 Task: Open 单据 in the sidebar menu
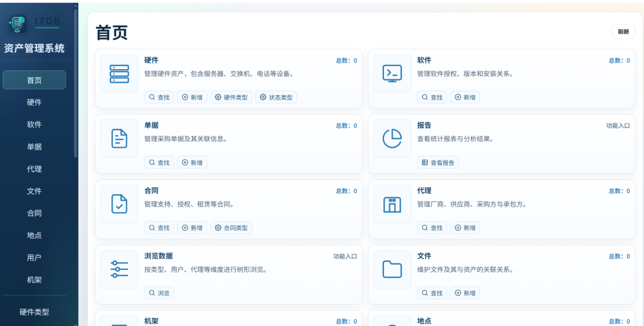[34, 147]
